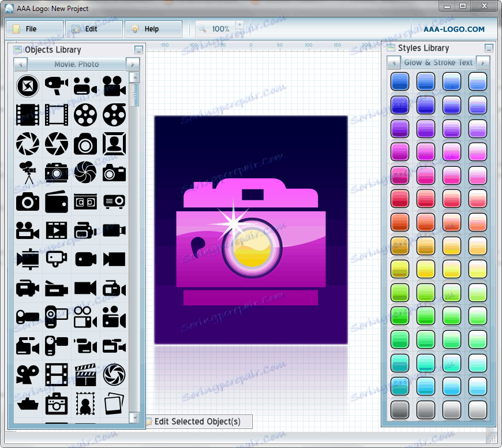Select the projector icon in Objects Library
The height and width of the screenshot is (448, 502).
(x=114, y=201)
